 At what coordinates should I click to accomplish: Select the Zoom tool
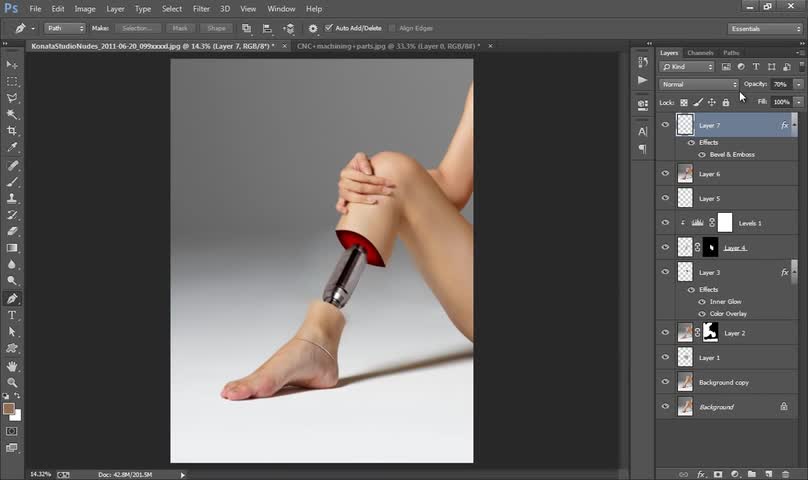(x=12, y=383)
